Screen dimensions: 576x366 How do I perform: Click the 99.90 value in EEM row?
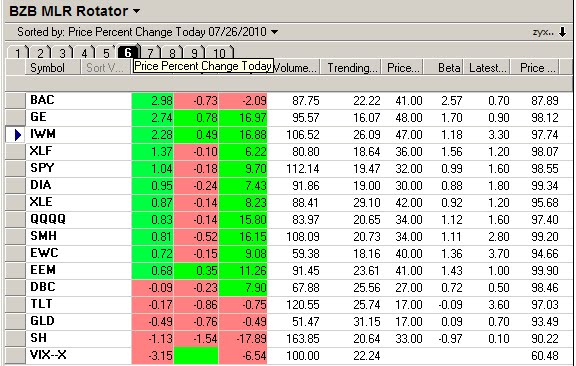(545, 271)
